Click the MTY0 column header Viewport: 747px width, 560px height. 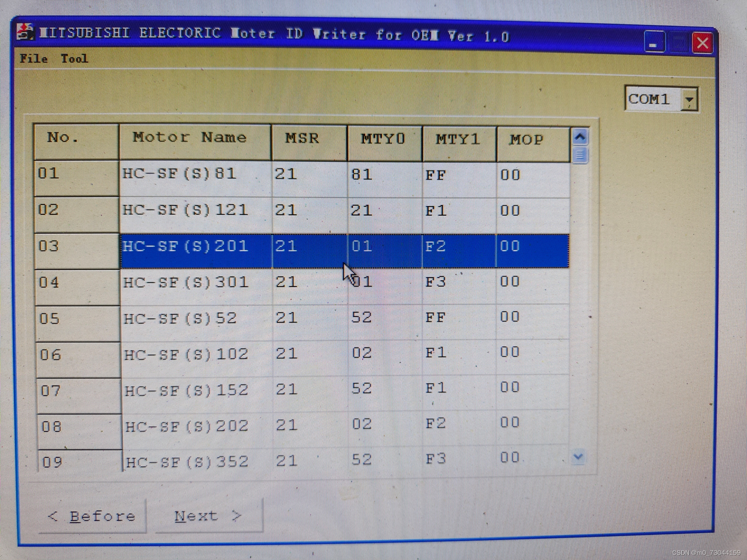click(385, 143)
